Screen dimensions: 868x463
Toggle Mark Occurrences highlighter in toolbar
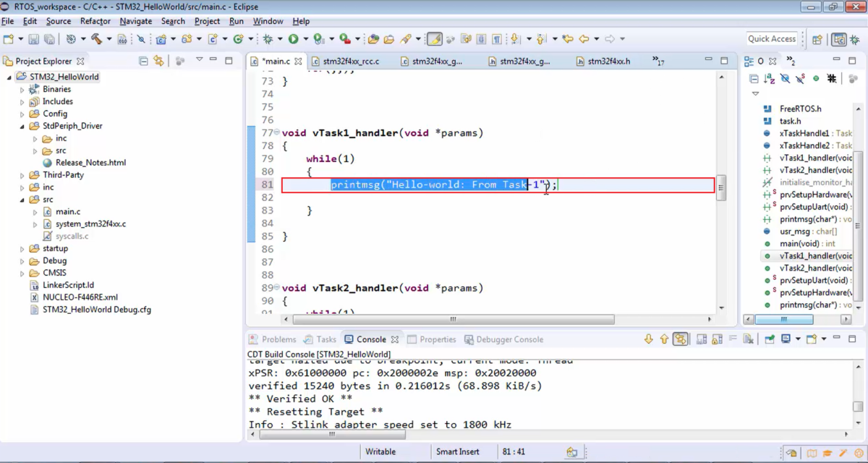(435, 39)
